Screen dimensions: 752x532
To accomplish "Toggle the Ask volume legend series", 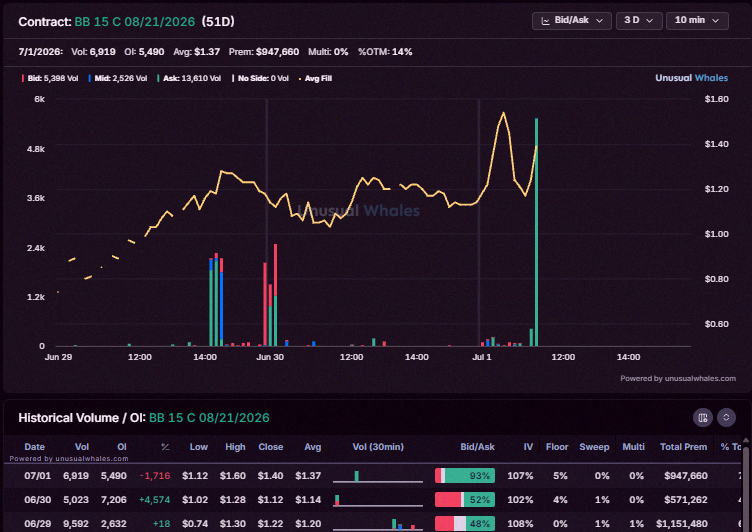I will coord(189,78).
